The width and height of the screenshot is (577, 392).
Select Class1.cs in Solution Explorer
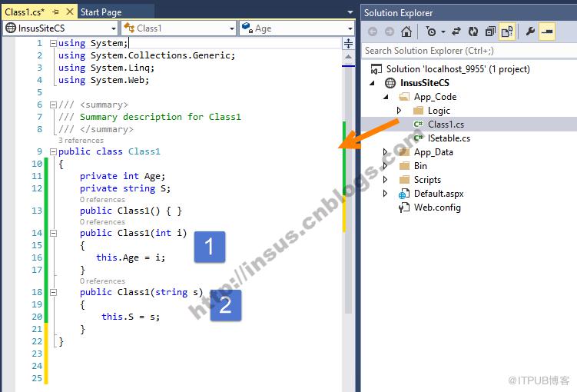tap(446, 125)
